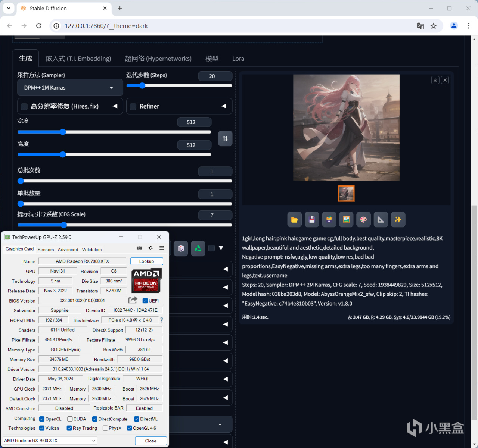Image resolution: width=478 pixels, height=448 pixels.
Task: Toggle the OpenCL checkbox
Action: tap(42, 419)
